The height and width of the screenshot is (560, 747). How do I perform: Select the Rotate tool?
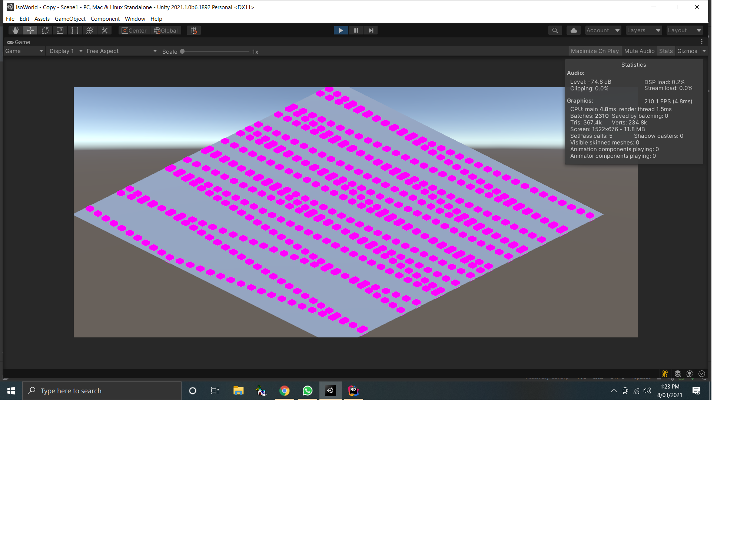(45, 30)
